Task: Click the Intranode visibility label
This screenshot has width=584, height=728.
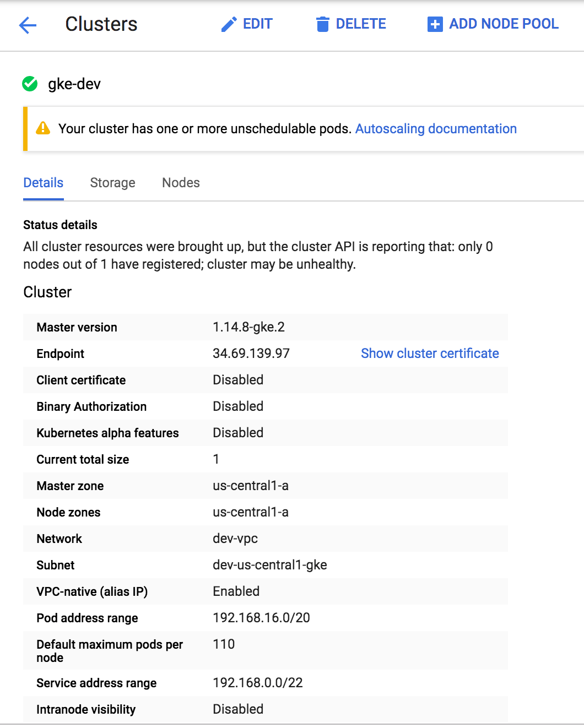Action: pos(86,710)
